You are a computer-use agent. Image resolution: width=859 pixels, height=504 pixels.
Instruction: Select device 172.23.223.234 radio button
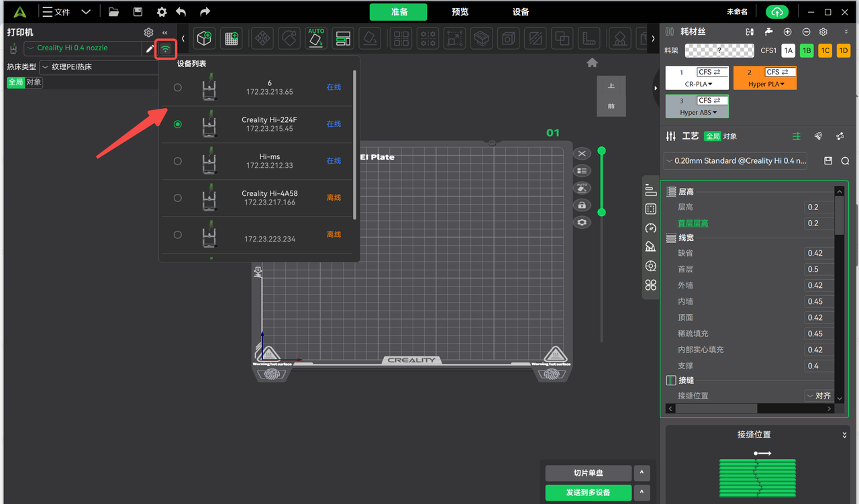click(178, 235)
